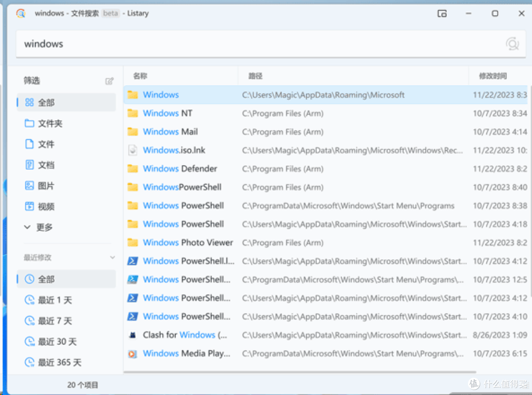The height and width of the screenshot is (395, 532).
Task: Select the Windows NT result name
Action: (167, 113)
